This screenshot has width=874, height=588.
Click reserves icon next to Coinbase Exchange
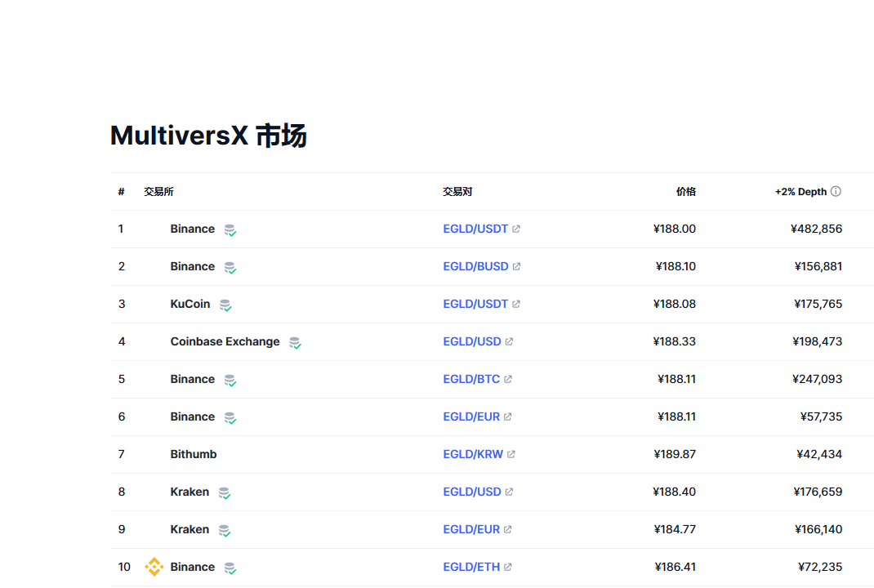295,342
